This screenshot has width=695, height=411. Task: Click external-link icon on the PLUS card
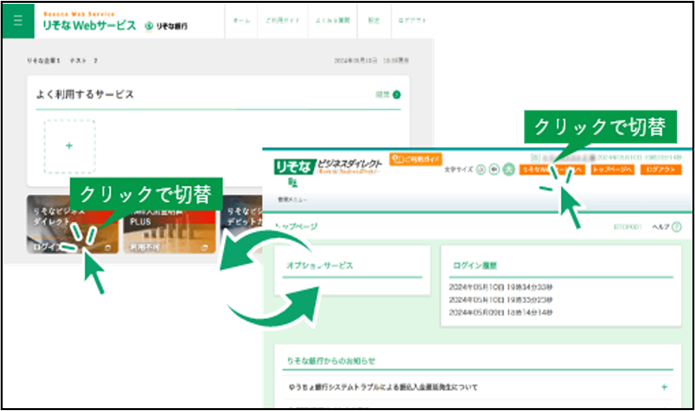coord(204,248)
